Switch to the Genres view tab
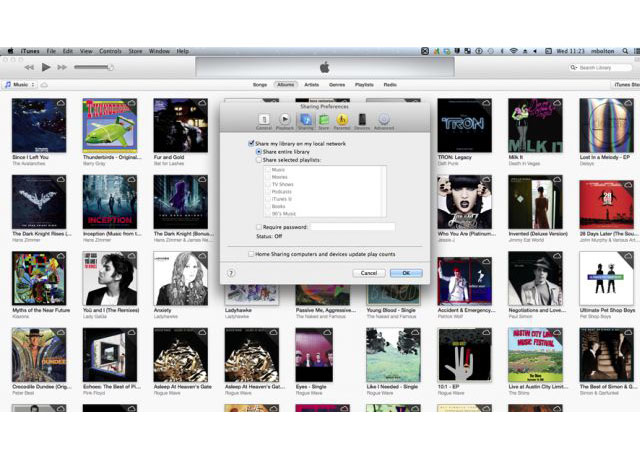Screen dimensions: 640x460 (x=337, y=85)
